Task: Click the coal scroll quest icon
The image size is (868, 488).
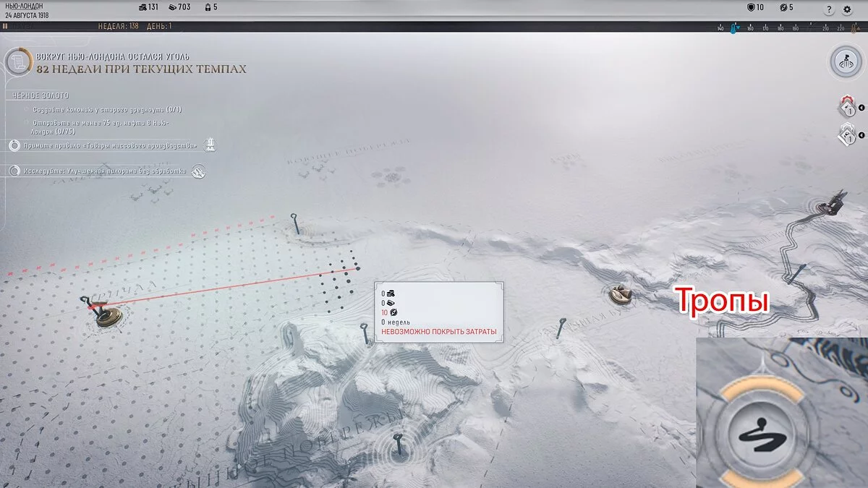Action: 17,61
